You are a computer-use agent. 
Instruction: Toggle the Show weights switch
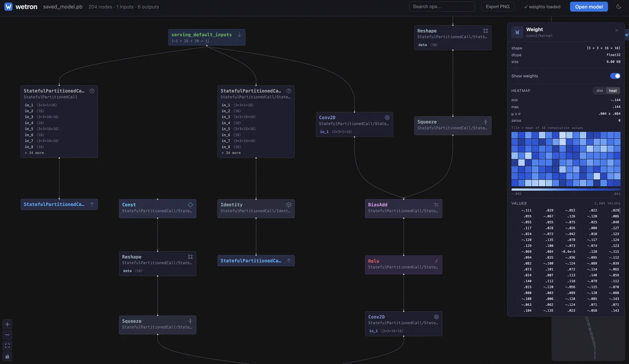[x=615, y=76]
